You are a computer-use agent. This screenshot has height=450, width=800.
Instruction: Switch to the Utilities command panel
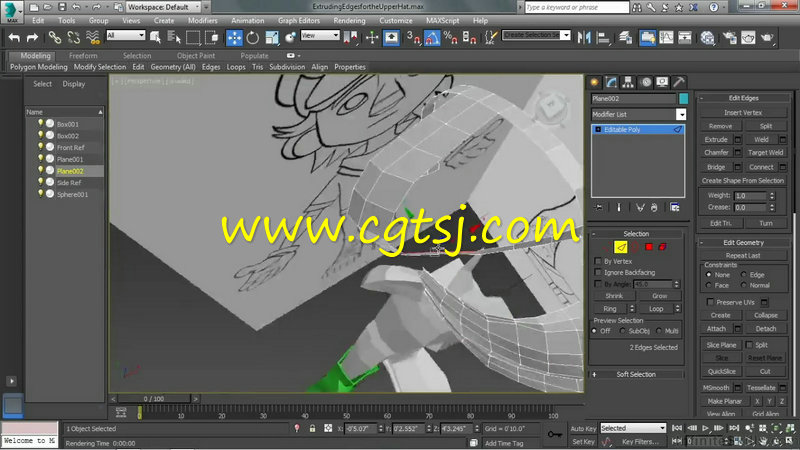click(x=679, y=82)
